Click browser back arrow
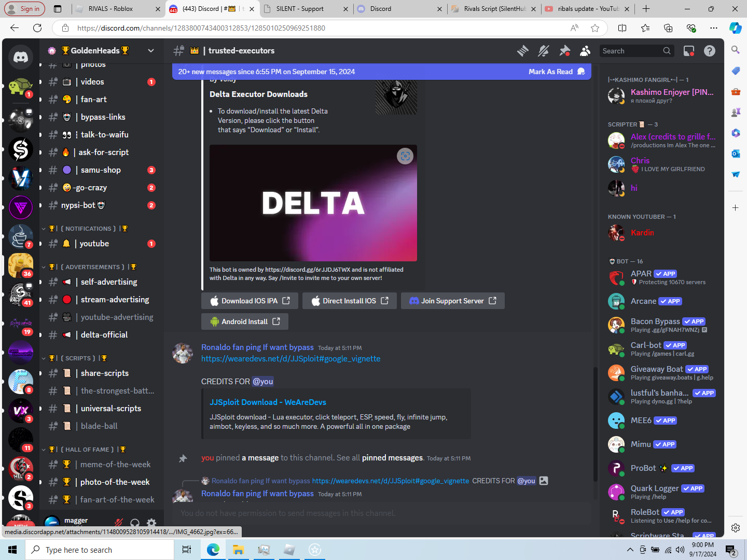747x560 pixels. 14,28
